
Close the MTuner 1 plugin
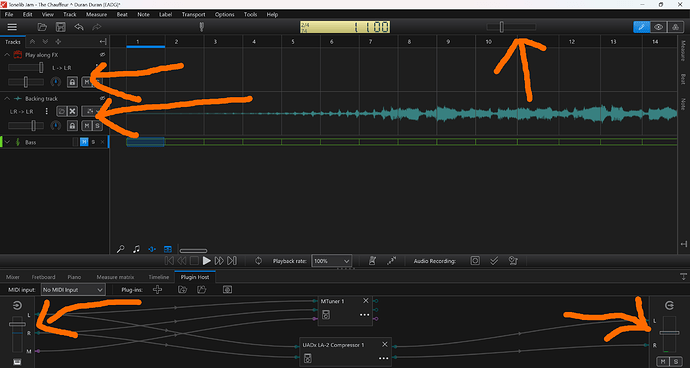[x=366, y=301]
